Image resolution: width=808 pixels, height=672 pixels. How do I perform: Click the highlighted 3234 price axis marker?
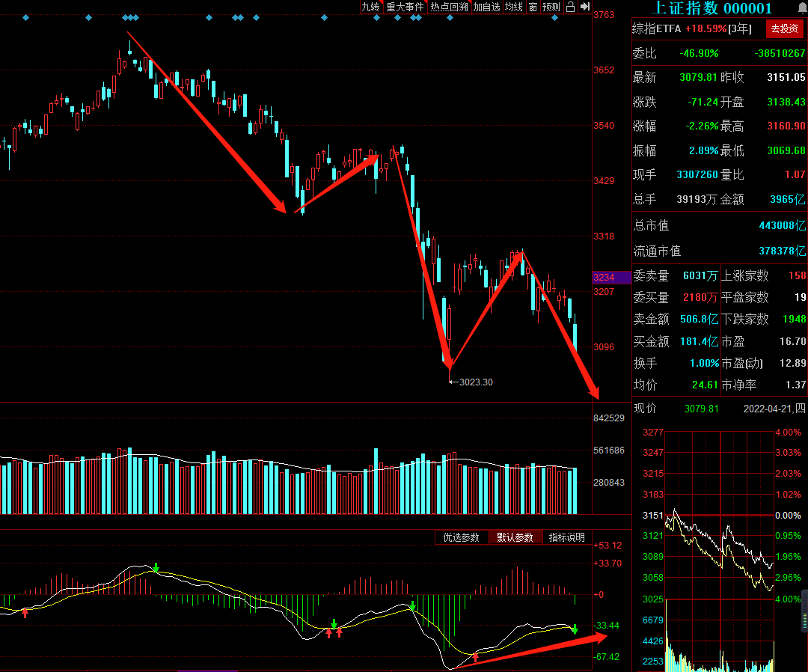click(x=612, y=277)
